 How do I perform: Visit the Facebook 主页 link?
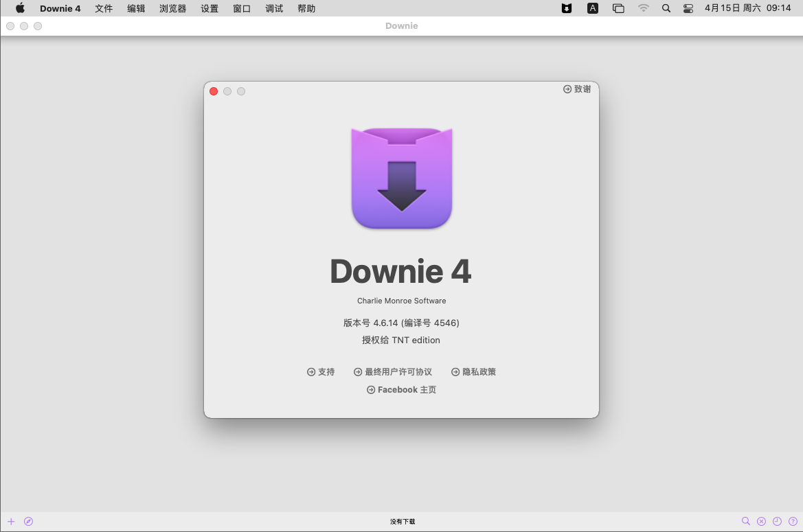[x=401, y=389]
